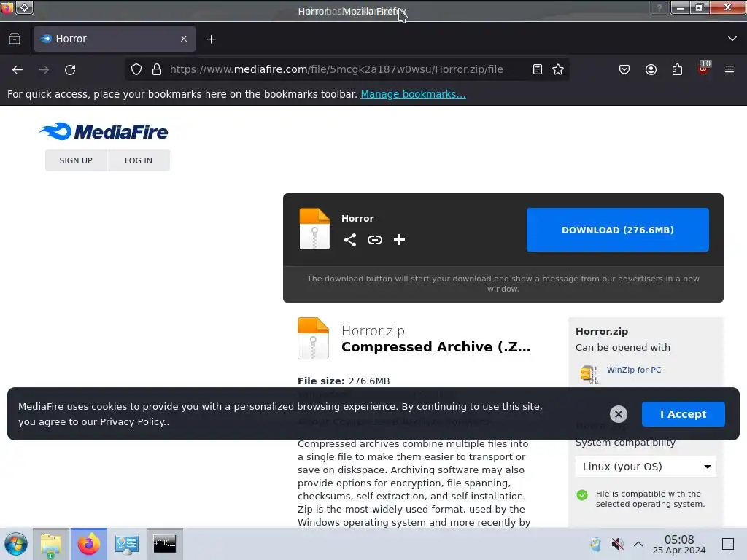
Task: Open the Extensions puzzle icon
Action: pos(677,69)
